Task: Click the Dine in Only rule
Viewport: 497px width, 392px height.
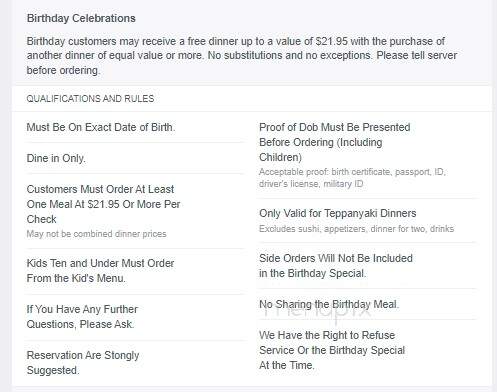Action: [x=56, y=158]
